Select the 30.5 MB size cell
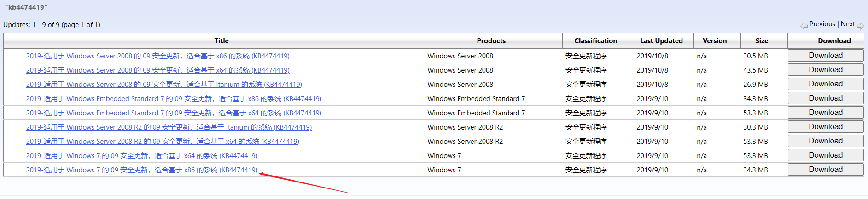The image size is (868, 199). pyautogui.click(x=756, y=56)
